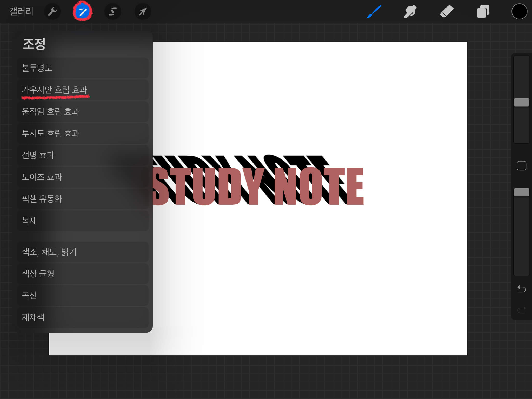This screenshot has width=532, height=399.
Task: Tap the STUDY NOTE text on canvas
Action: tap(258, 186)
